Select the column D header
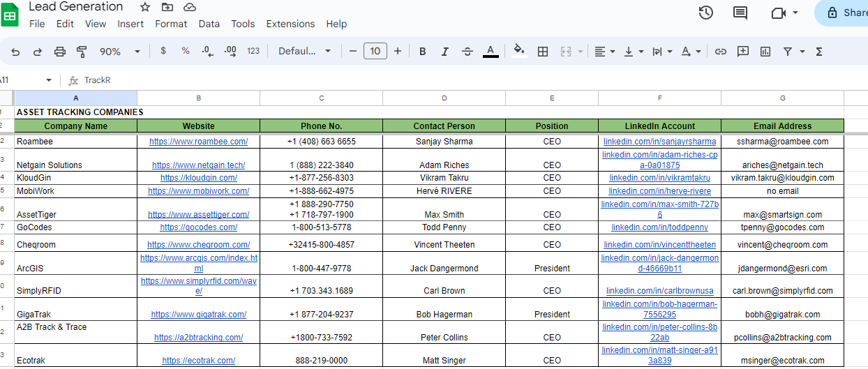Viewport: 868px width, 369px height. click(444, 98)
